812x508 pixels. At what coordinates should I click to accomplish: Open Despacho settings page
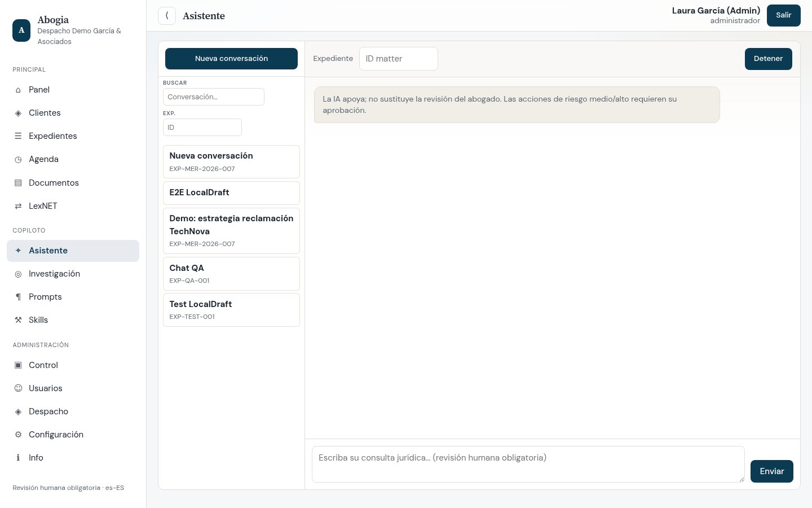[x=73, y=411]
